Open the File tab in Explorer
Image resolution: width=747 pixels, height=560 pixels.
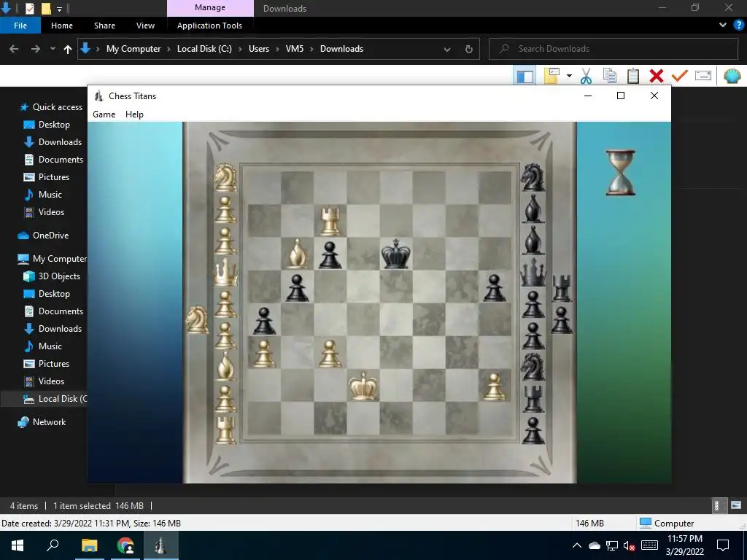20,26
